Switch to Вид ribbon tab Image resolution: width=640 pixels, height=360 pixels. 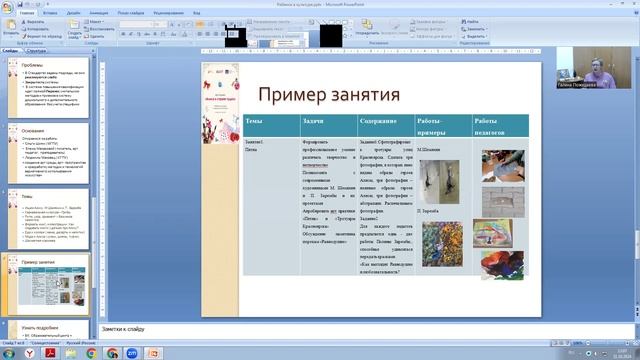(x=197, y=13)
